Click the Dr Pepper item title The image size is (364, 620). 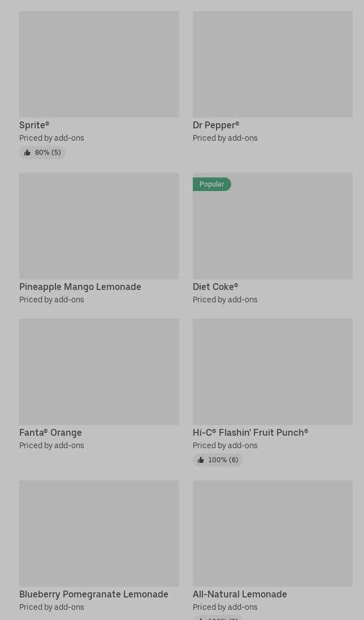pos(216,125)
